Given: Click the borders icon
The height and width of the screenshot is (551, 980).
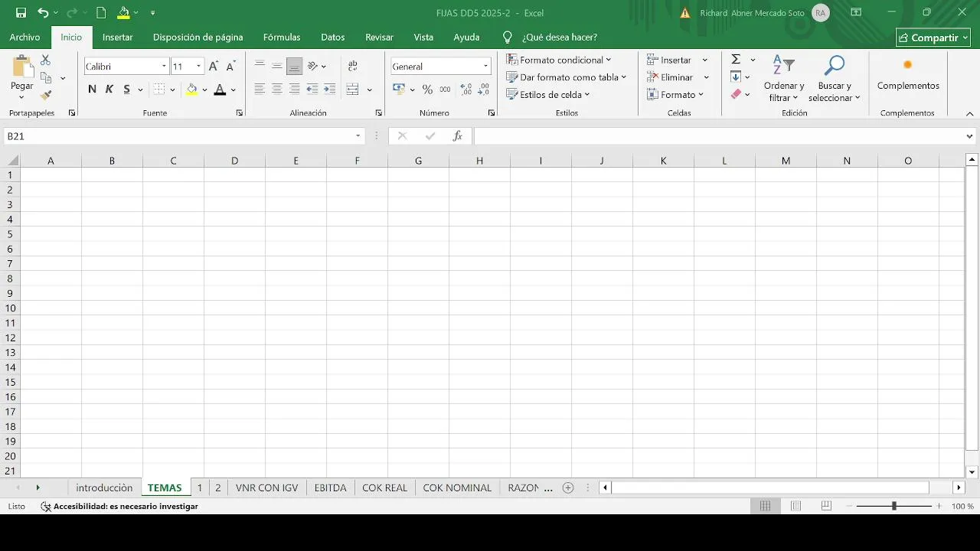Looking at the screenshot, I should click(x=159, y=90).
